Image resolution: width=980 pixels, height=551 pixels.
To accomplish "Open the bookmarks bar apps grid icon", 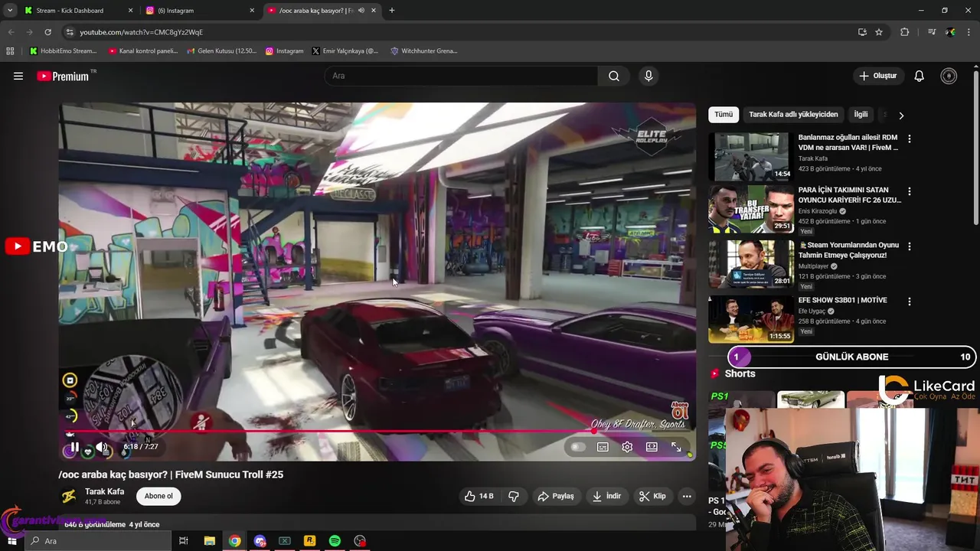I will click(x=10, y=51).
